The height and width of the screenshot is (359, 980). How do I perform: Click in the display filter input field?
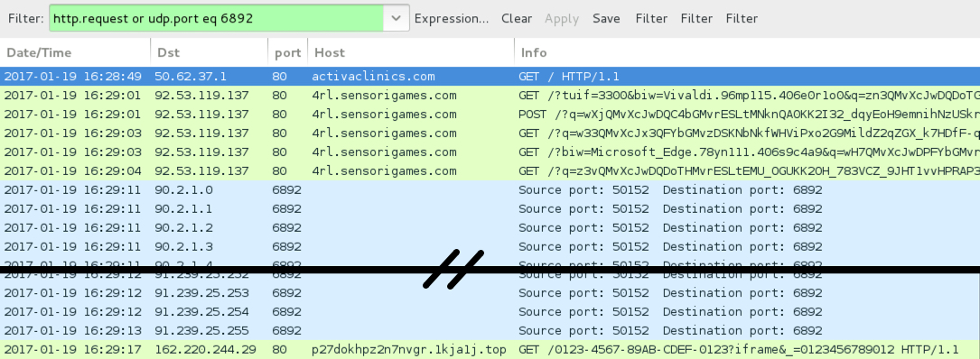tap(216, 18)
